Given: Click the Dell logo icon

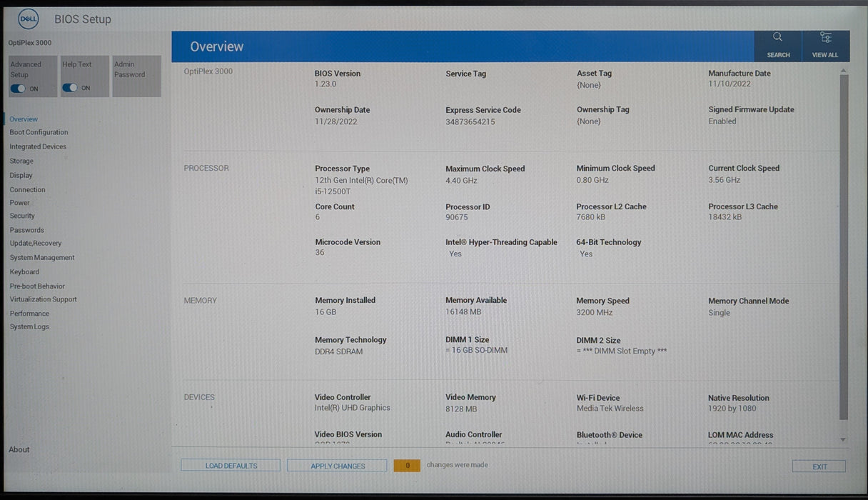Looking at the screenshot, I should point(29,19).
